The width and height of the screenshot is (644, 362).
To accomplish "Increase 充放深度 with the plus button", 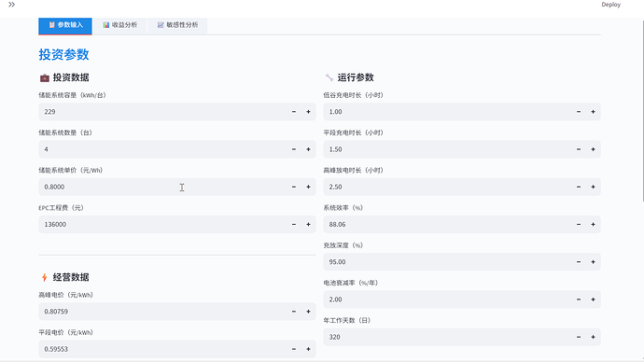I will point(593,262).
